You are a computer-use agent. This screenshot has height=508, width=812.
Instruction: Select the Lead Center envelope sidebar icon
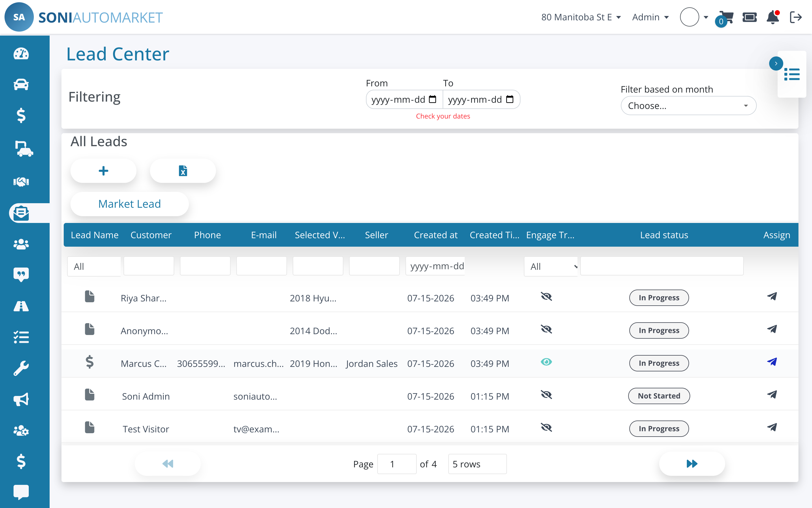[x=21, y=213]
